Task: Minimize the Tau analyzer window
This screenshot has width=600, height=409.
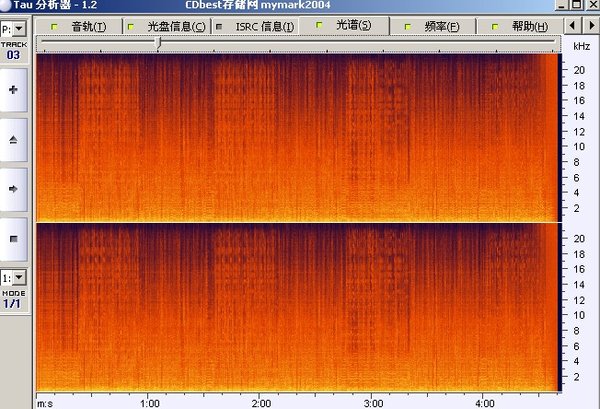Action: pos(561,5)
